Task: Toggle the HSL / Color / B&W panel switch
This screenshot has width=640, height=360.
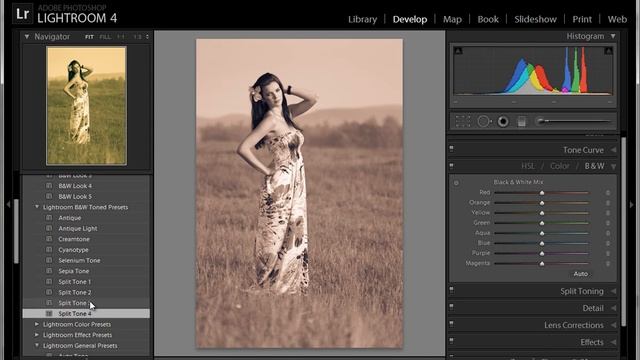Action: [451, 166]
